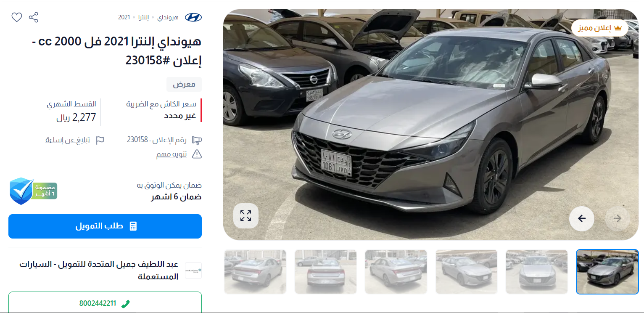Click the warning triangle icon

point(197,154)
